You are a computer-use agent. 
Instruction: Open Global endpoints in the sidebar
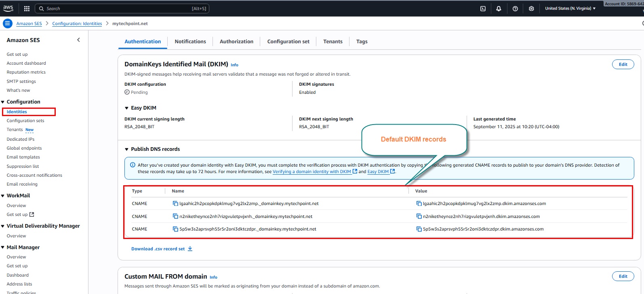tap(24, 148)
